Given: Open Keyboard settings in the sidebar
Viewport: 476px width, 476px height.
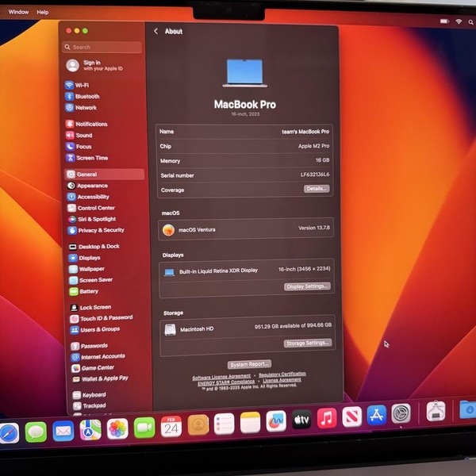Looking at the screenshot, I should click(x=90, y=395).
